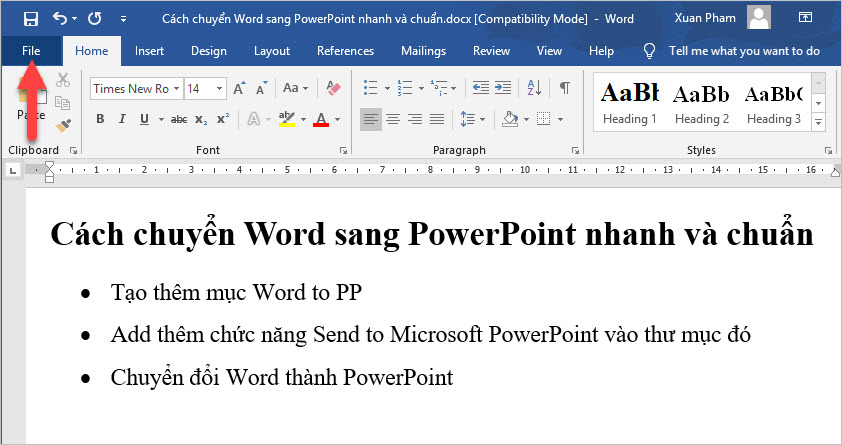Image resolution: width=842 pixels, height=445 pixels.
Task: Apply the Heading 2 style
Action: (702, 103)
